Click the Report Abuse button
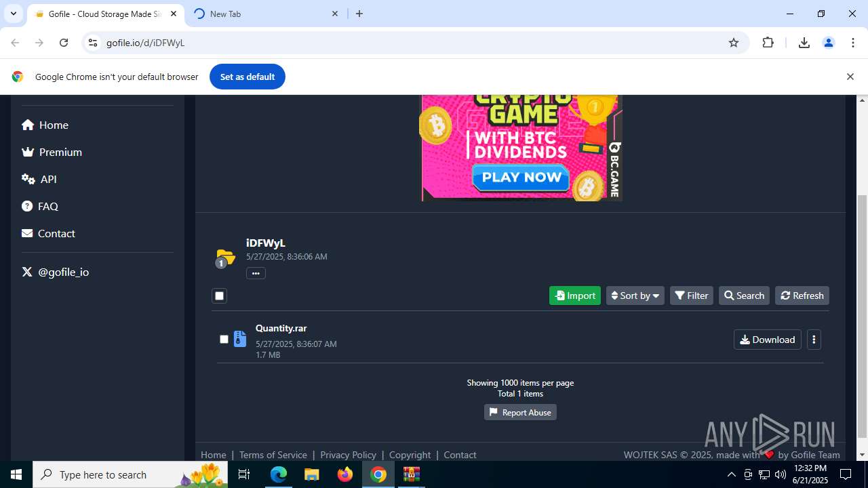 (x=520, y=412)
